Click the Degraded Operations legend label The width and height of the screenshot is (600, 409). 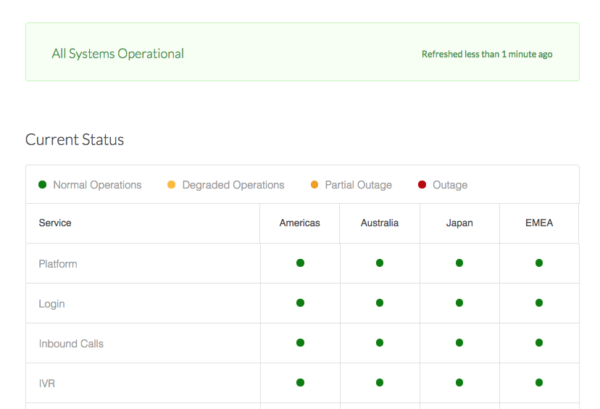[x=233, y=185]
